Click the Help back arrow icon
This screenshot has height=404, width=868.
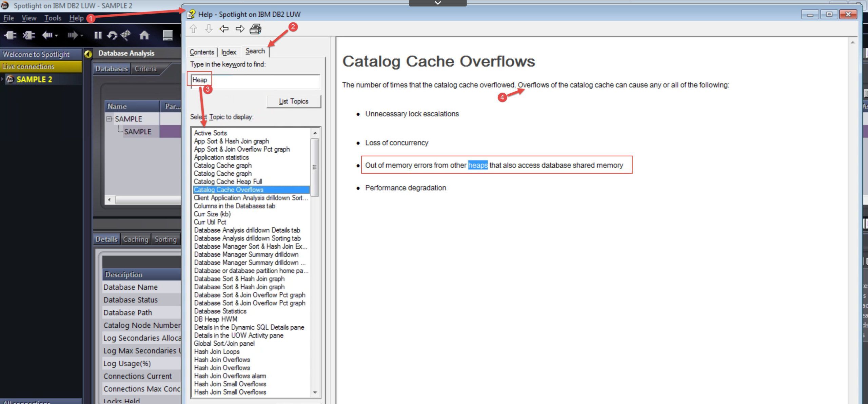point(224,29)
